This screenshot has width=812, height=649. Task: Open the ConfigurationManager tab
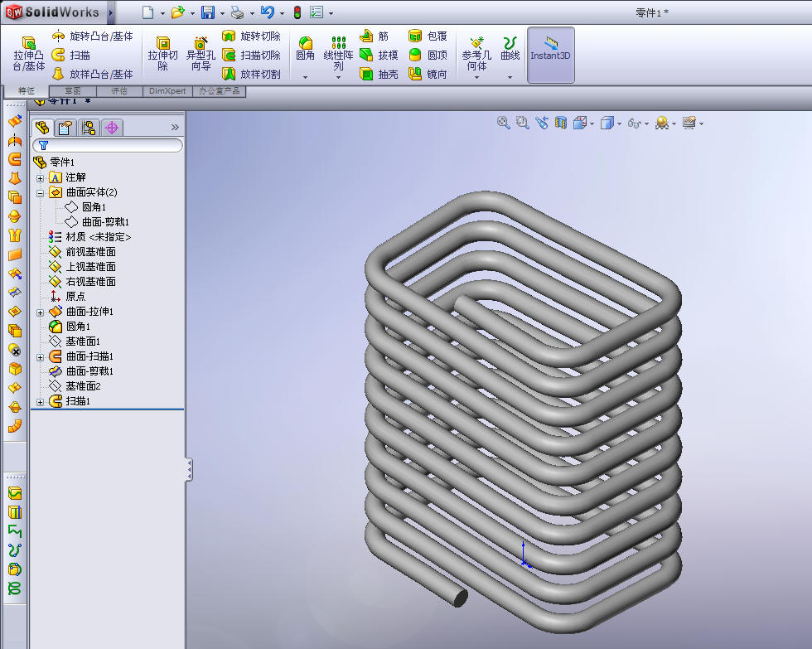pos(89,128)
